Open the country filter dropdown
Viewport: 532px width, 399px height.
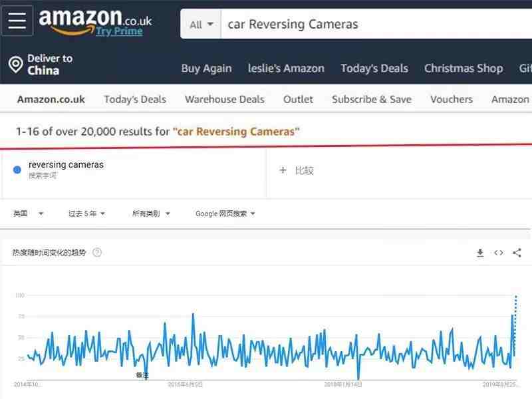click(x=28, y=213)
